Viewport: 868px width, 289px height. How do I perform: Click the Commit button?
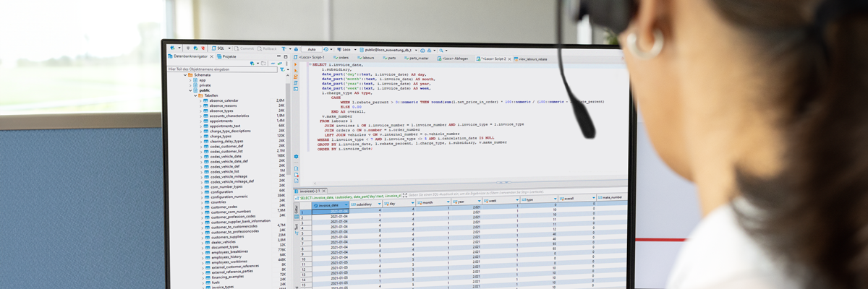(246, 48)
